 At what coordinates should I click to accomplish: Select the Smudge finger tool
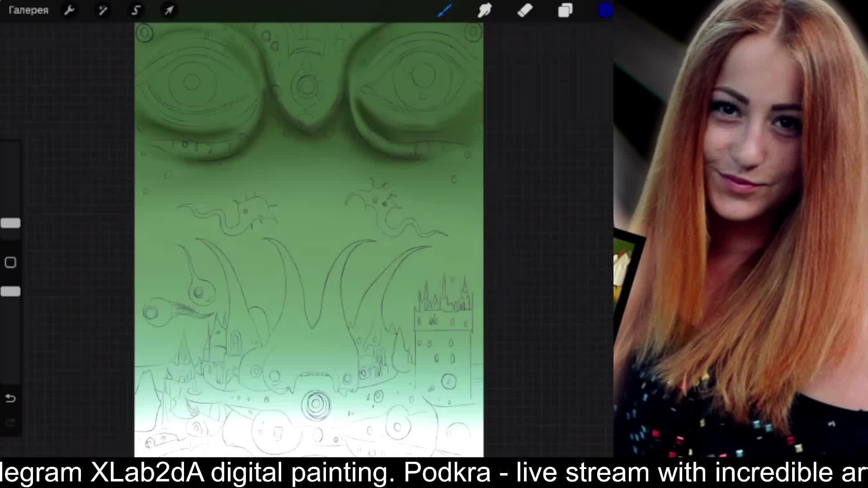[484, 10]
